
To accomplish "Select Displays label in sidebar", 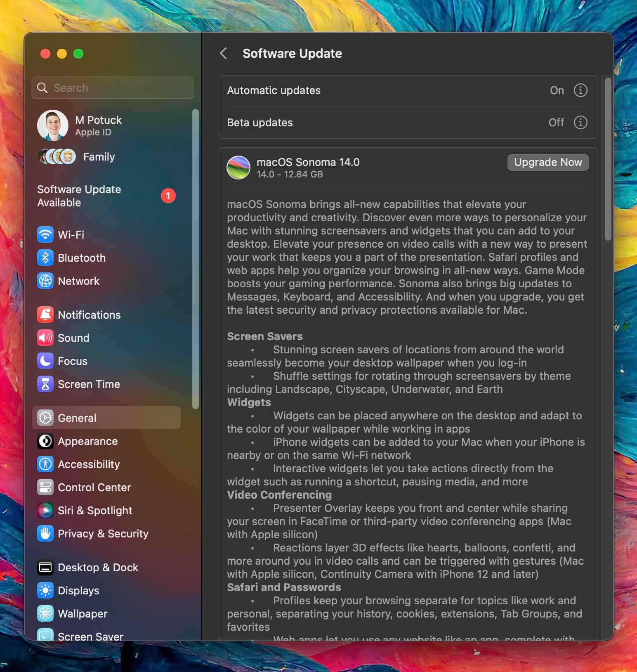I will 78,590.
